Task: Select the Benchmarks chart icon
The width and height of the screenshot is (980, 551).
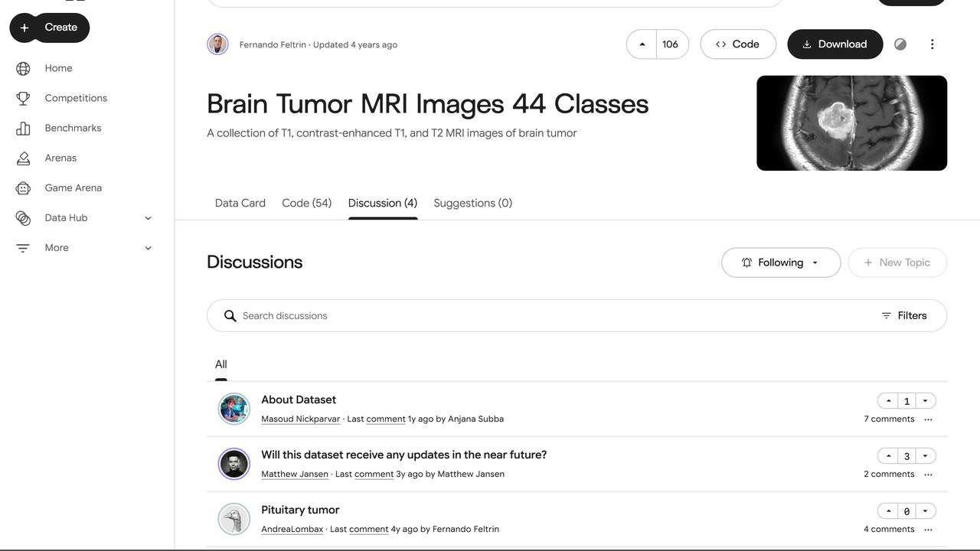Action: (23, 128)
